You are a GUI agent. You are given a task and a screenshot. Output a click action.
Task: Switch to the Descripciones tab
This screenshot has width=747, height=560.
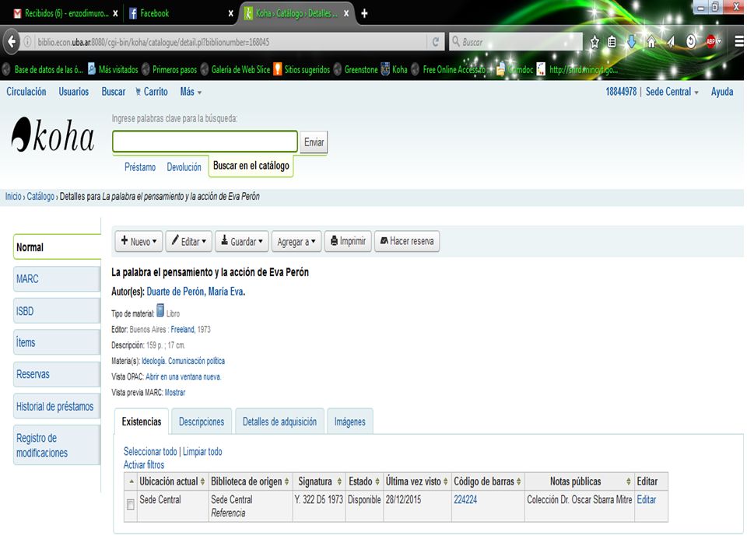(x=202, y=422)
